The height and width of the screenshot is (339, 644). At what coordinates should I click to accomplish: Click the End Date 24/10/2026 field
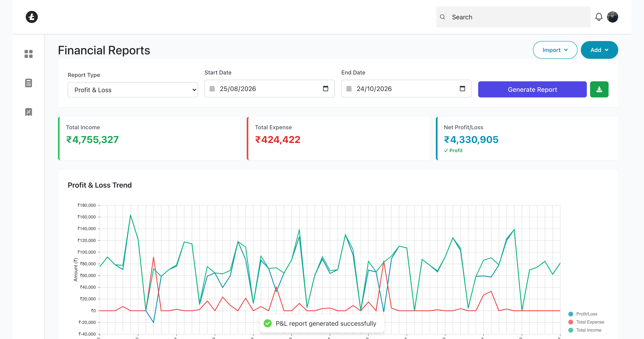point(406,89)
